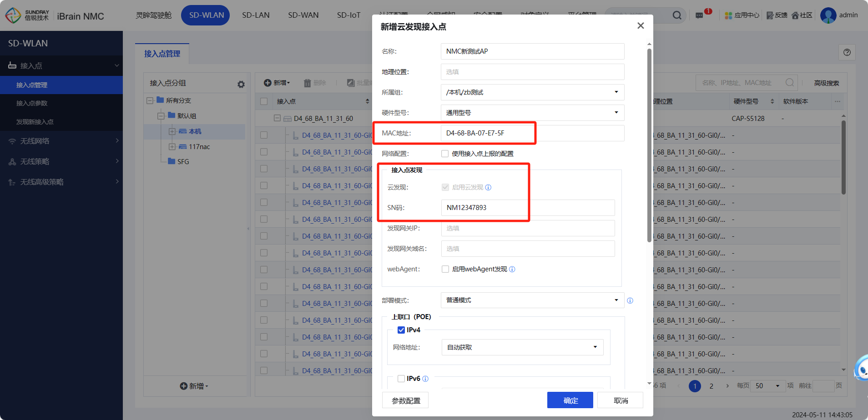Expand 无线策略 sidebar menu

click(x=61, y=161)
